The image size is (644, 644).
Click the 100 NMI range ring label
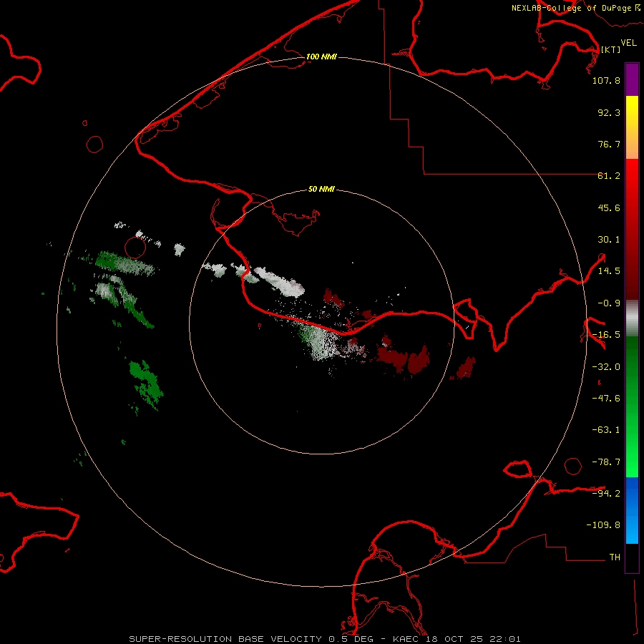(x=321, y=57)
